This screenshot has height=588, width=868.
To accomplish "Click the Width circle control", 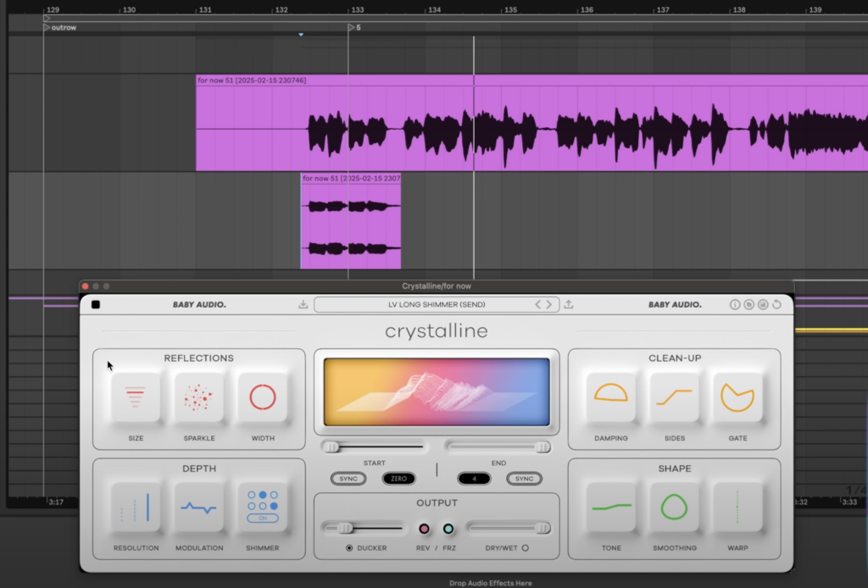I will point(263,397).
